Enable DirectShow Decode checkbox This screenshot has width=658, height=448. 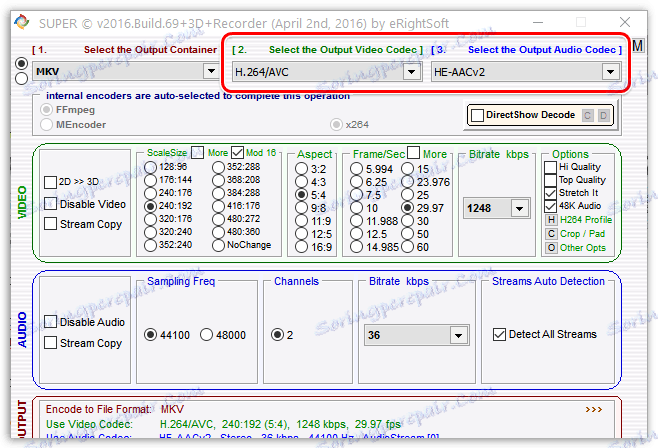tap(477, 115)
